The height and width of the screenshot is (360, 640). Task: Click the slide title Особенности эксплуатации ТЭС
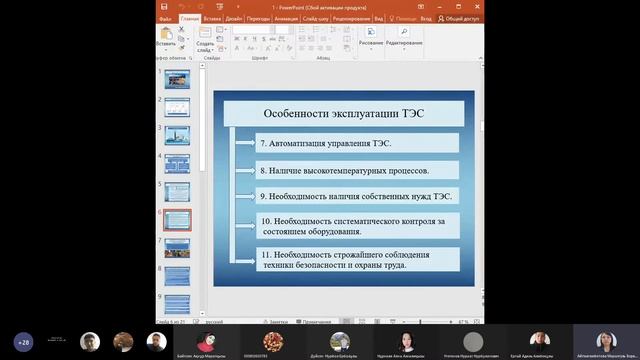[344, 113]
